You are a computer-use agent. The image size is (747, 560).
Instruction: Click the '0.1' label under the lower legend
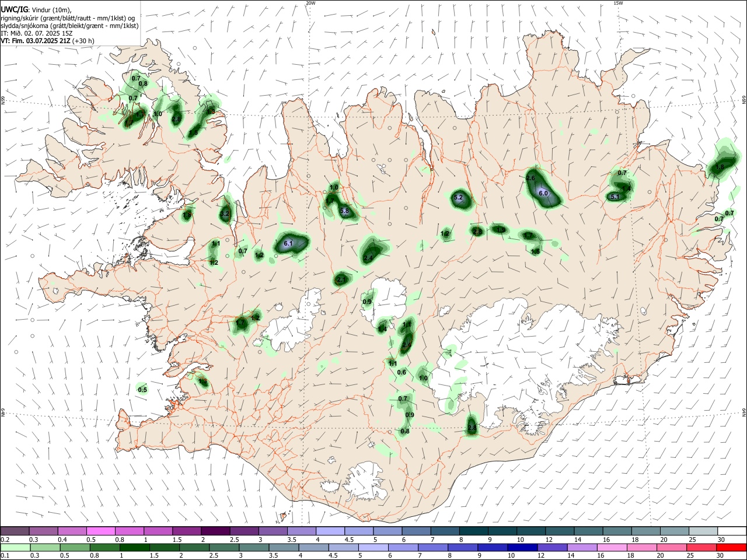[x=5, y=556]
